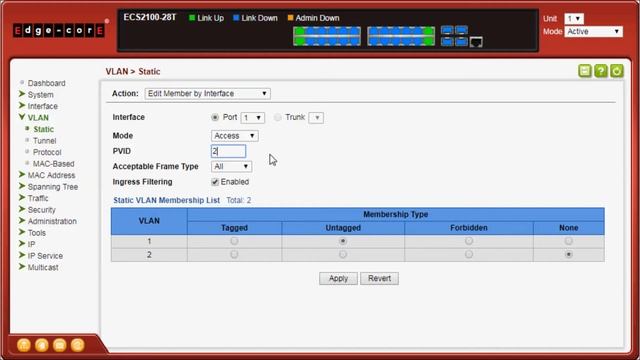Set VLAN 2 membership to Tagged
Viewport: 640px width, 360px height.
(x=234, y=255)
